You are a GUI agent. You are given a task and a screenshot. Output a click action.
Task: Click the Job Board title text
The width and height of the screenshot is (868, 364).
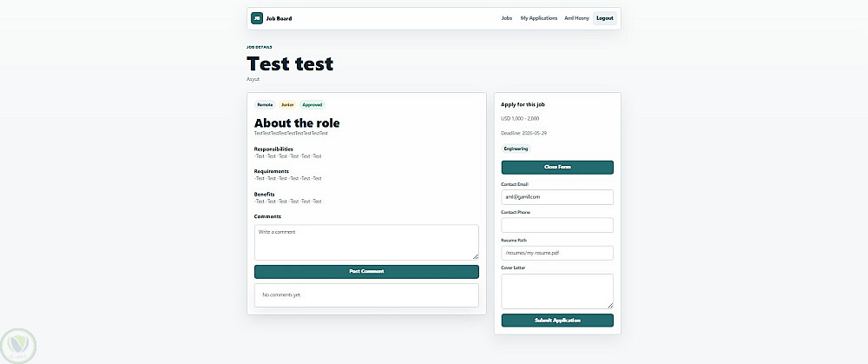279,18
